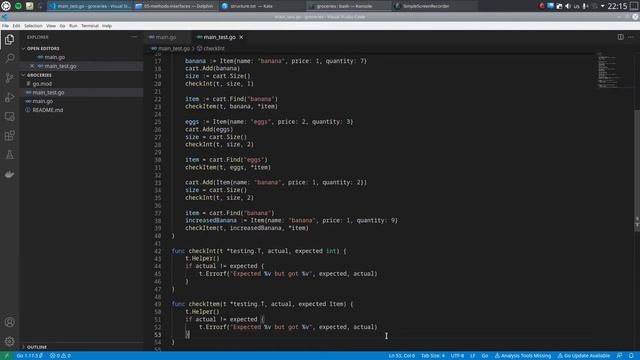Open KDE application launcher icon
The width and height of the screenshot is (640, 360).
pos(6,6)
